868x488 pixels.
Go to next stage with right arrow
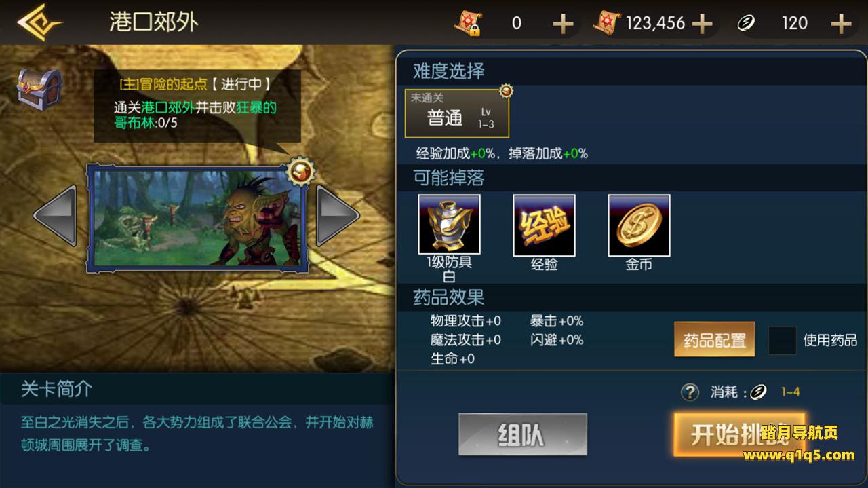point(337,215)
